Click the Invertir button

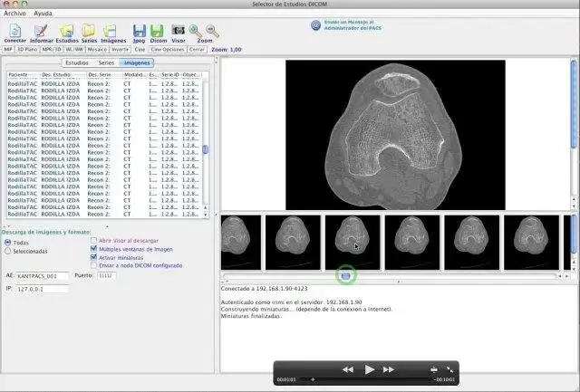click(121, 50)
